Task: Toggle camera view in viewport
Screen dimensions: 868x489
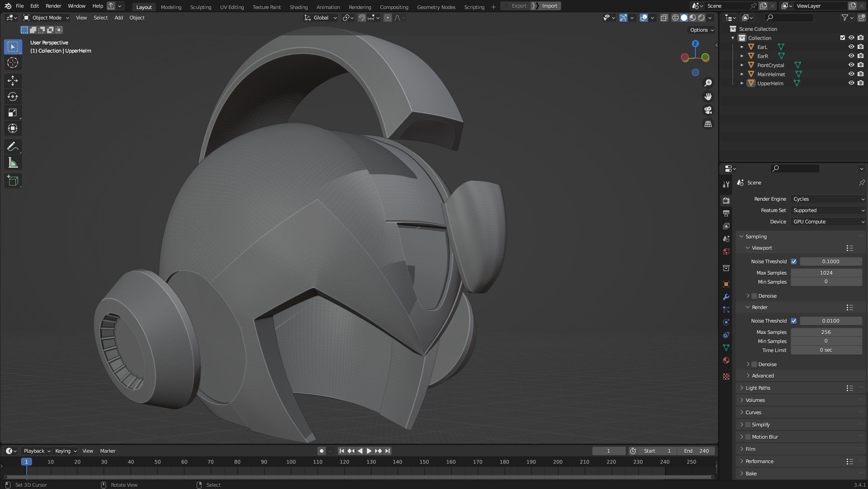Action: pyautogui.click(x=708, y=110)
